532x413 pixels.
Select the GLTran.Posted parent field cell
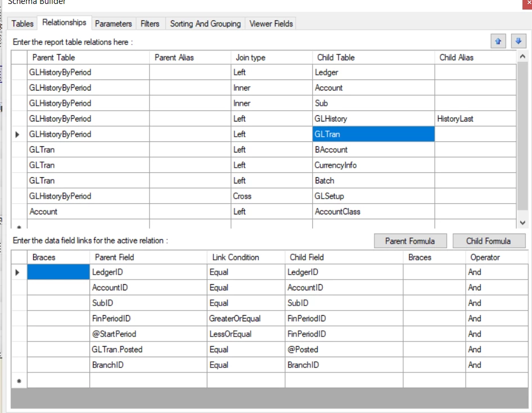click(x=148, y=349)
